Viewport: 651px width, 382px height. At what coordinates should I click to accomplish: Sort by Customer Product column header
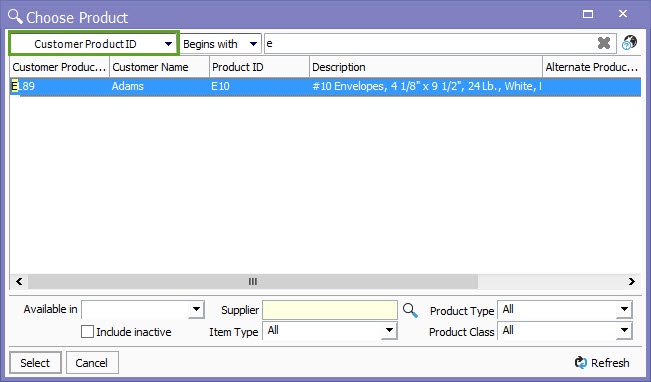(x=59, y=67)
